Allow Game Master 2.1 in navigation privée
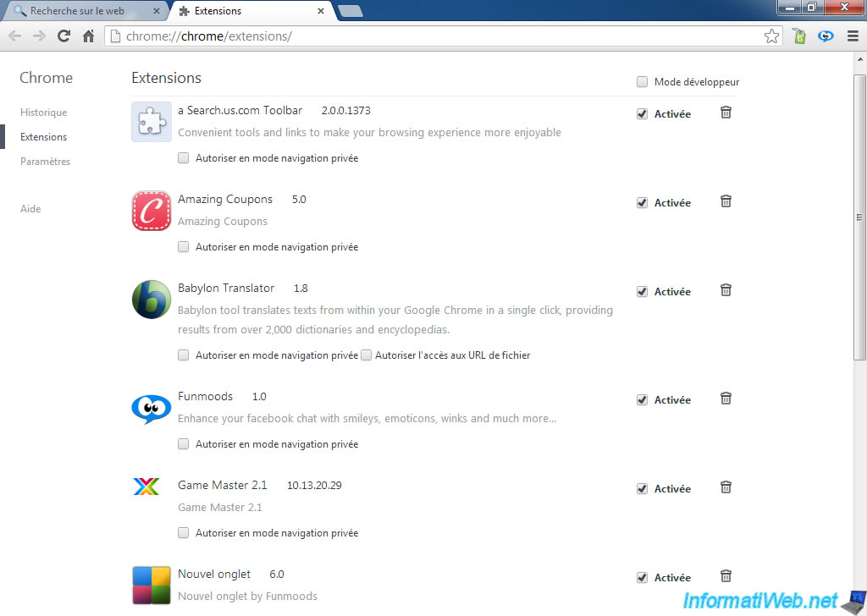The height and width of the screenshot is (616, 867). pyautogui.click(x=183, y=533)
